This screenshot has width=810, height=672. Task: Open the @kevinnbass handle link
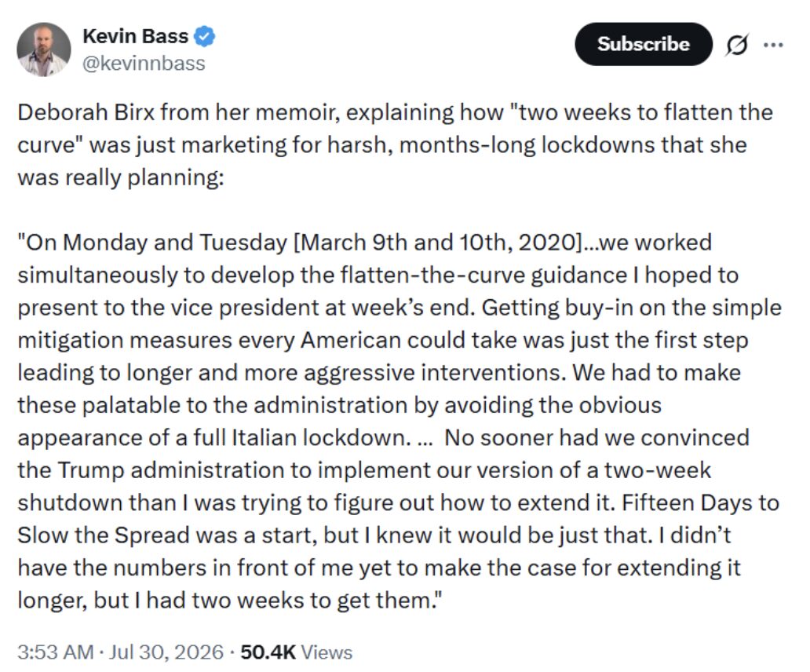pyautogui.click(x=144, y=64)
